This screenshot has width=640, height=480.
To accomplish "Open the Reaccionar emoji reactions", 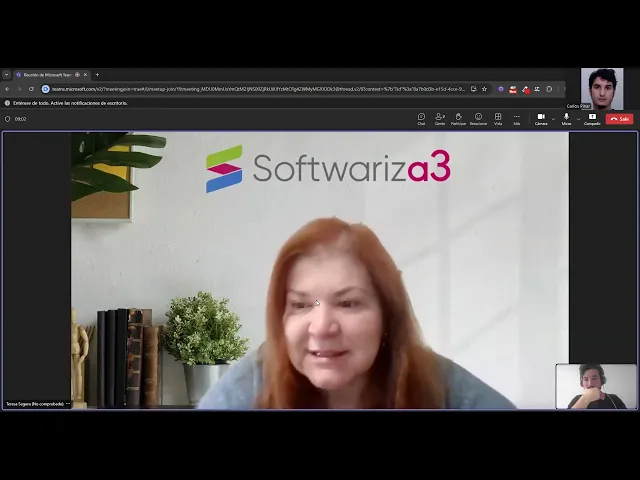I will pos(478,119).
